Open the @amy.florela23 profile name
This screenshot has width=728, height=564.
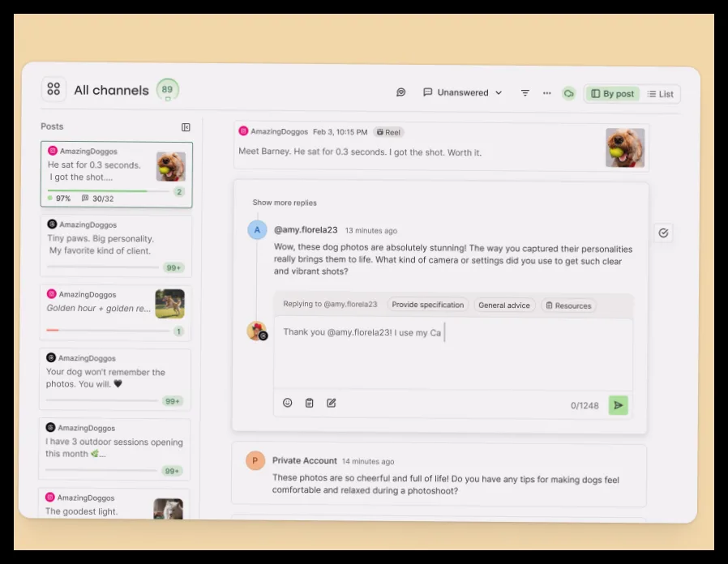click(x=306, y=230)
